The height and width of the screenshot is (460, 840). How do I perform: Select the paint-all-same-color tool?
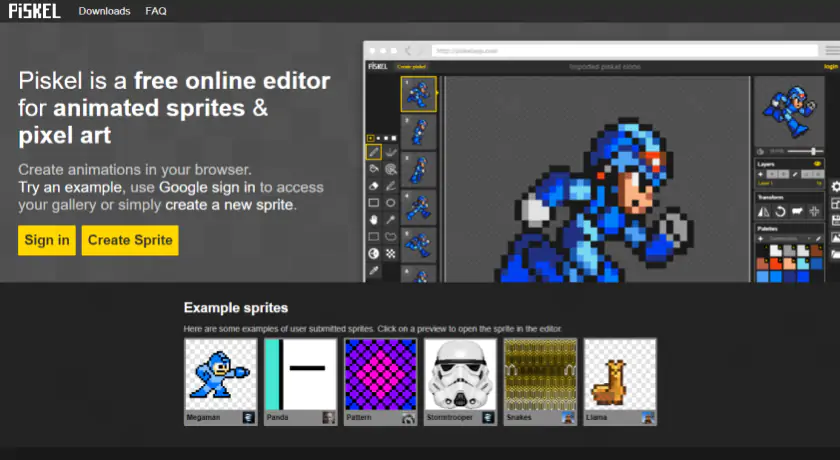coord(391,169)
